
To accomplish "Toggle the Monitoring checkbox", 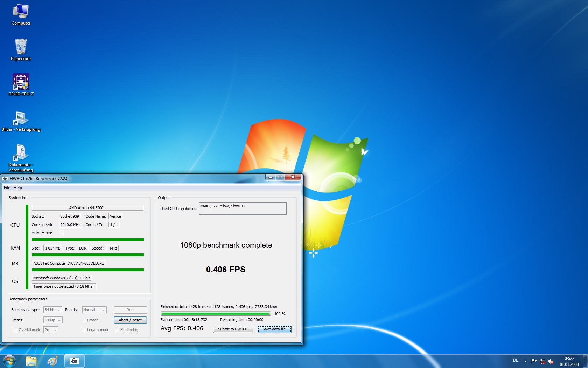I will (117, 330).
